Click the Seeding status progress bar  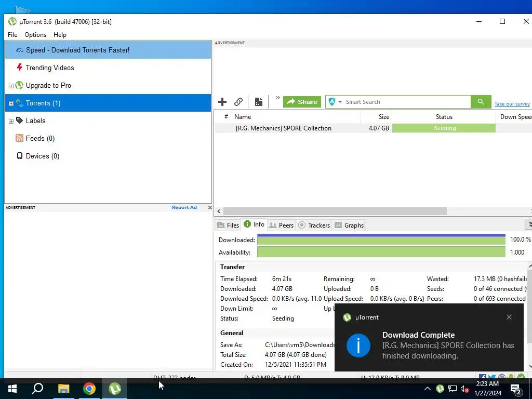pyautogui.click(x=444, y=128)
